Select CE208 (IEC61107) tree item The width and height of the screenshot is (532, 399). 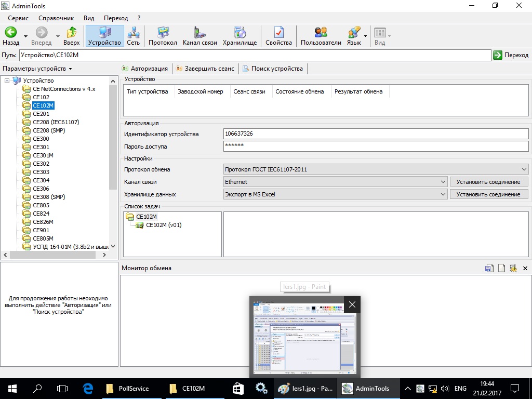(x=56, y=122)
